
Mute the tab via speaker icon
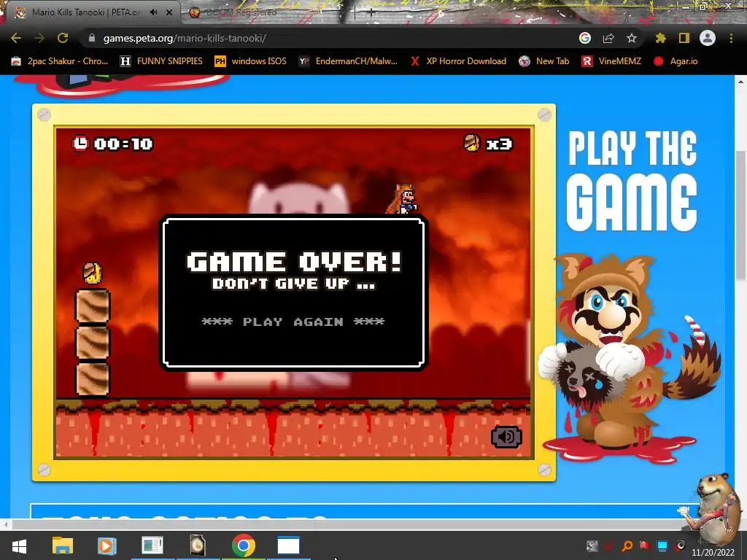(153, 12)
